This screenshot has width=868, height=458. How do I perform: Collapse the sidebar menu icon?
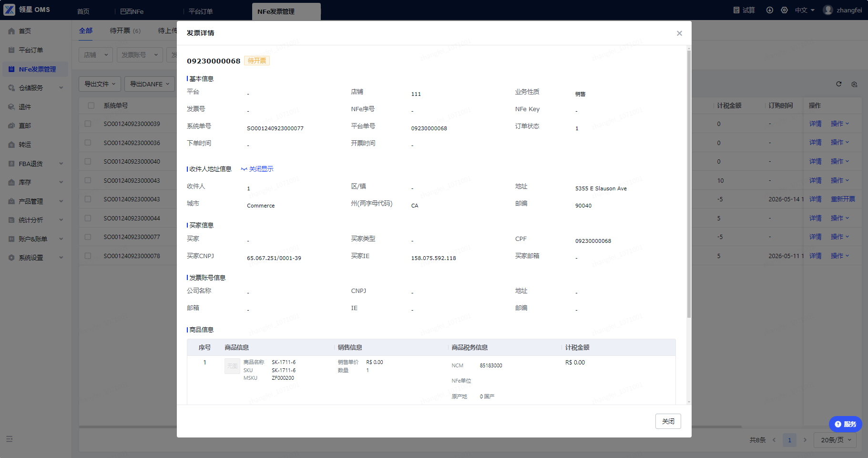click(x=9, y=439)
